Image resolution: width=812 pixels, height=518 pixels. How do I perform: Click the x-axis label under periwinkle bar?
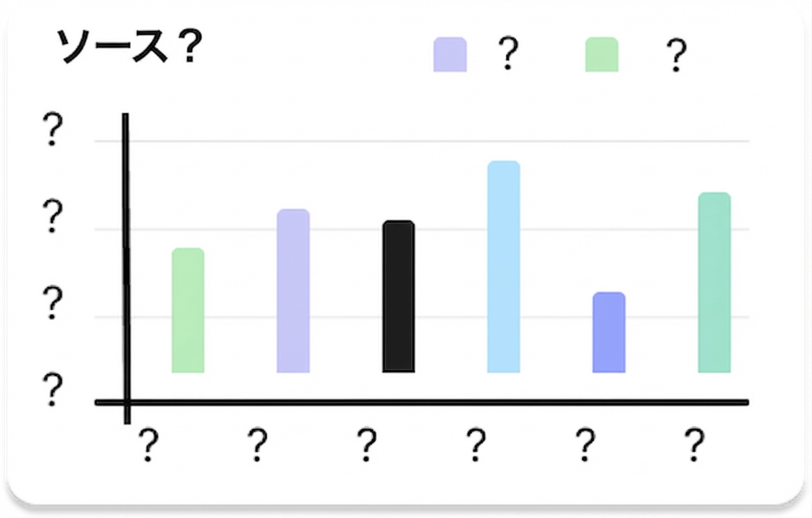(586, 445)
